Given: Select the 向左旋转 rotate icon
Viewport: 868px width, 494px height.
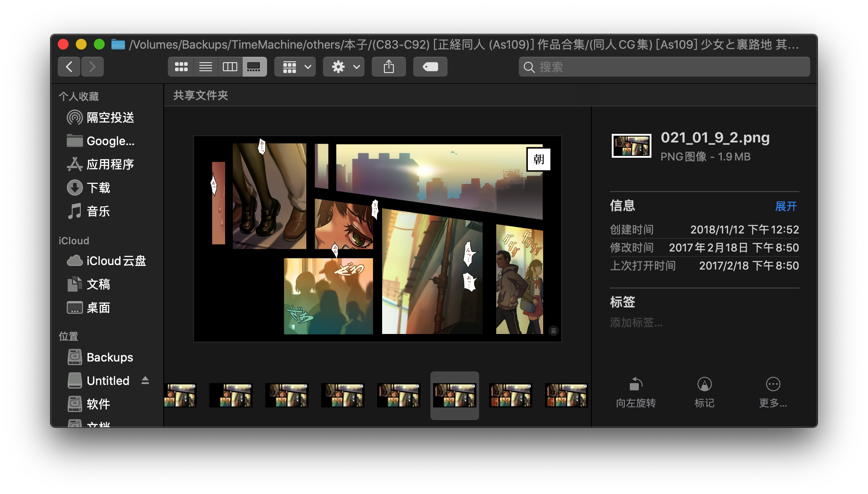Looking at the screenshot, I should [635, 391].
